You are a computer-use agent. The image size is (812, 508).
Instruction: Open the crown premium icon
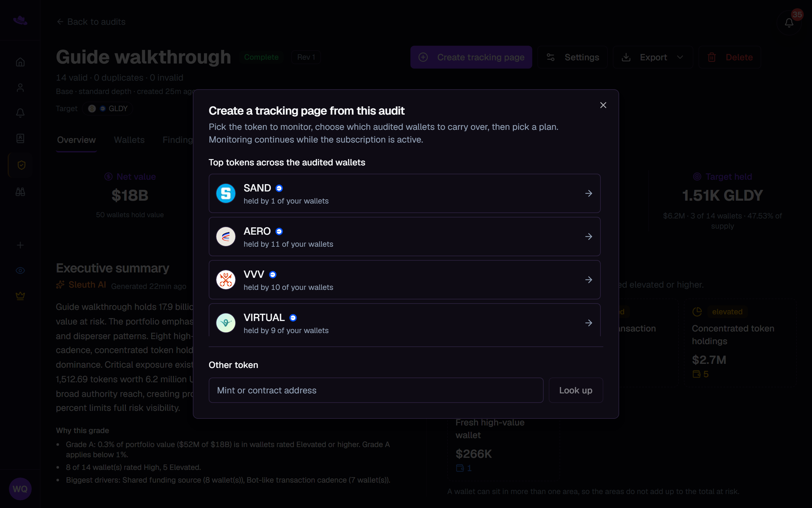20,296
